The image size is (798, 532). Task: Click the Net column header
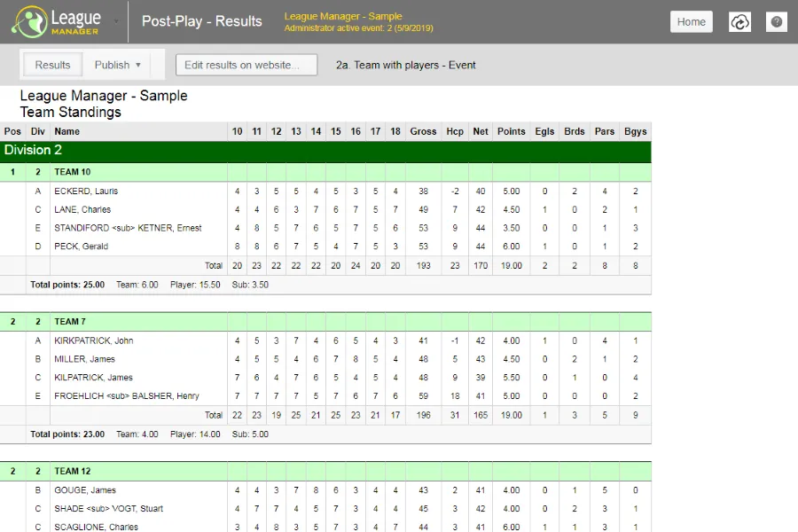pyautogui.click(x=481, y=131)
